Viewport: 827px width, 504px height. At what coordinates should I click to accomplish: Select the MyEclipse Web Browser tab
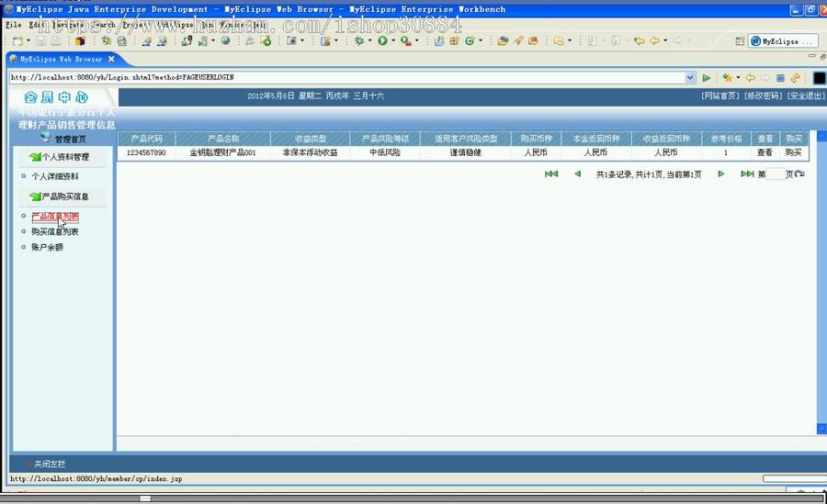tap(62, 59)
